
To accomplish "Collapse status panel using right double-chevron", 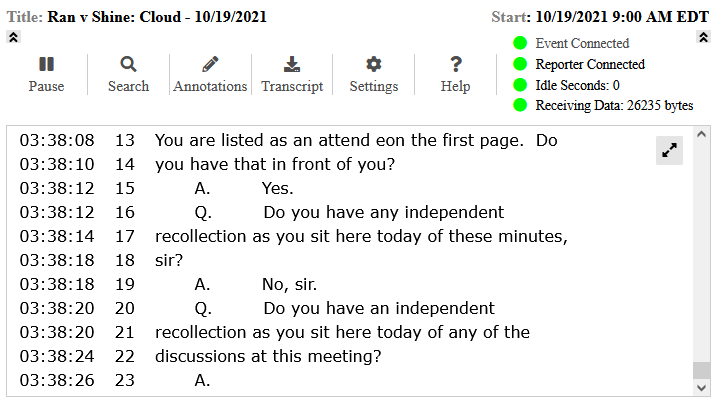I will (x=703, y=37).
